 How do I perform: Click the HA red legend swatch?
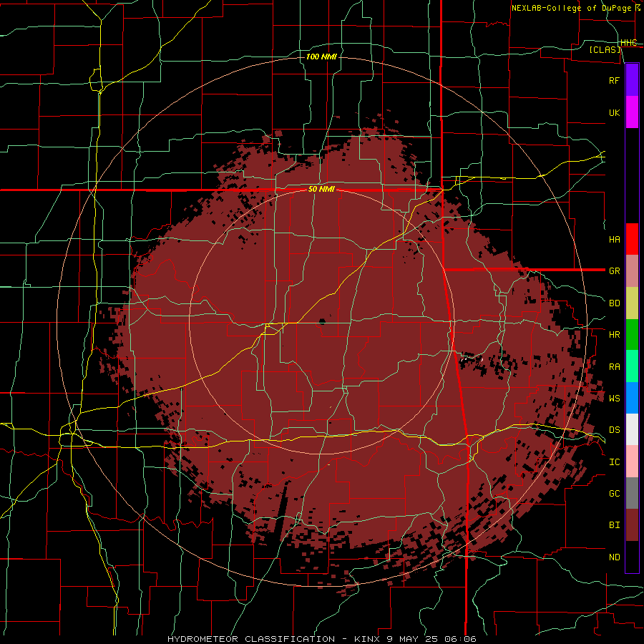click(632, 239)
